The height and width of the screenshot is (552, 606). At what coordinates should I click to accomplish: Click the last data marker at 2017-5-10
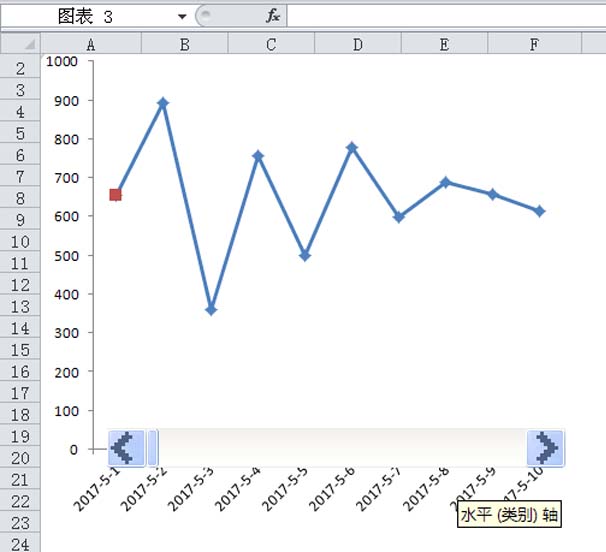click(540, 211)
